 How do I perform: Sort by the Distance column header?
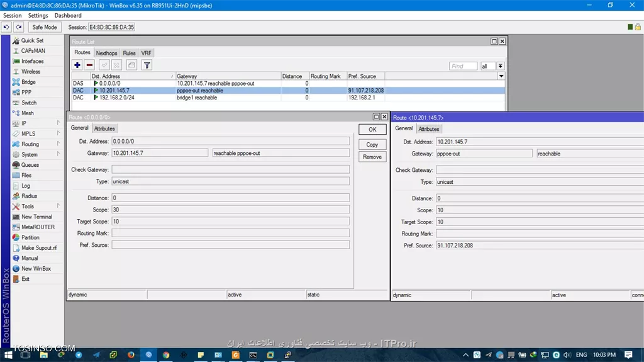pyautogui.click(x=295, y=76)
